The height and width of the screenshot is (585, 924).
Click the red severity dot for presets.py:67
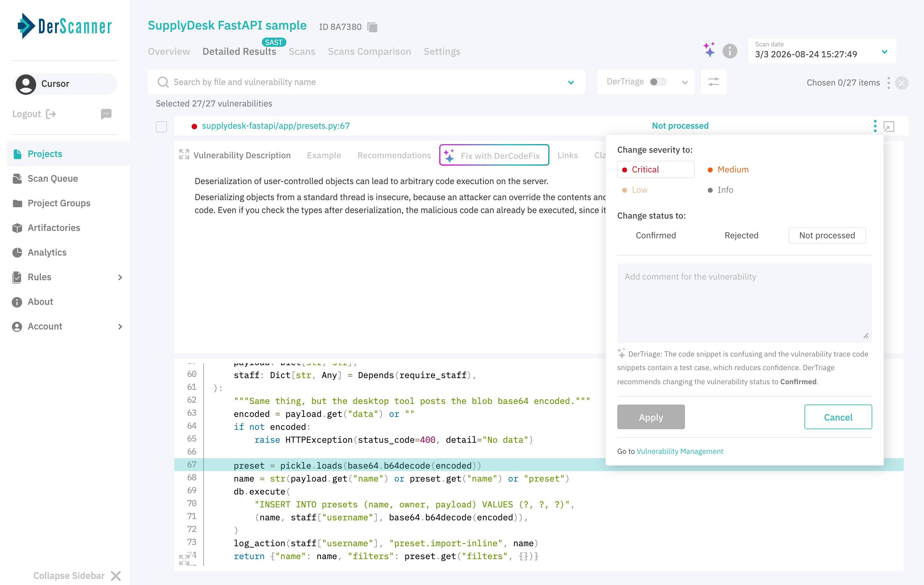pyautogui.click(x=194, y=126)
